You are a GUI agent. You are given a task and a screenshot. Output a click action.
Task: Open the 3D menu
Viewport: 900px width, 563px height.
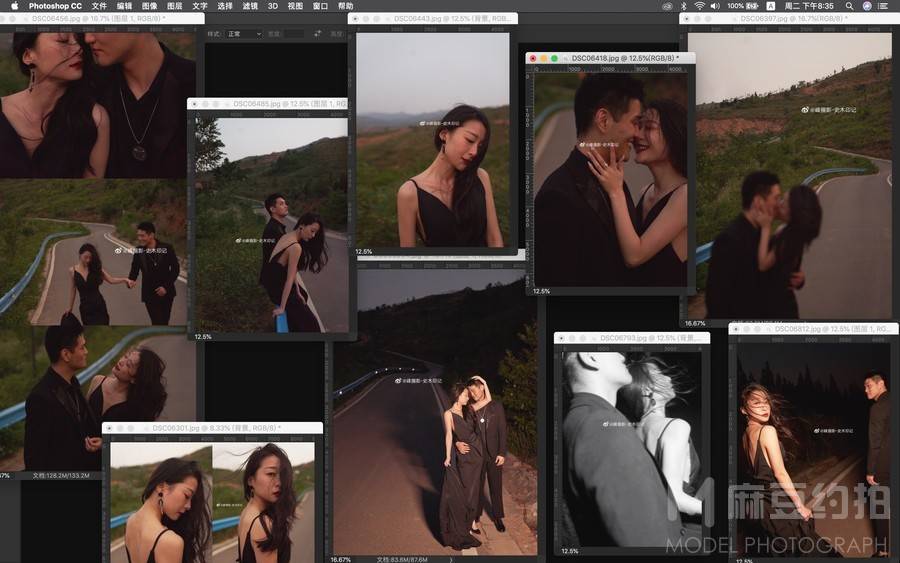[273, 6]
